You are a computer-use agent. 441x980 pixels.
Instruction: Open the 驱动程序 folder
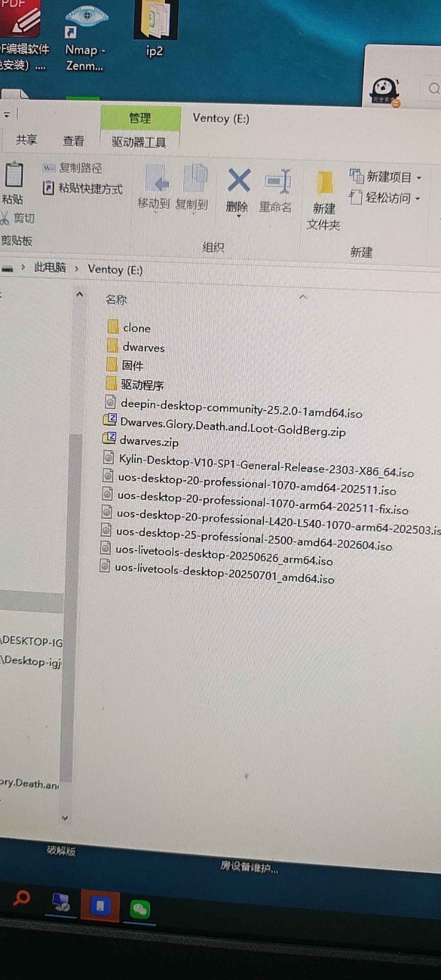click(x=135, y=384)
